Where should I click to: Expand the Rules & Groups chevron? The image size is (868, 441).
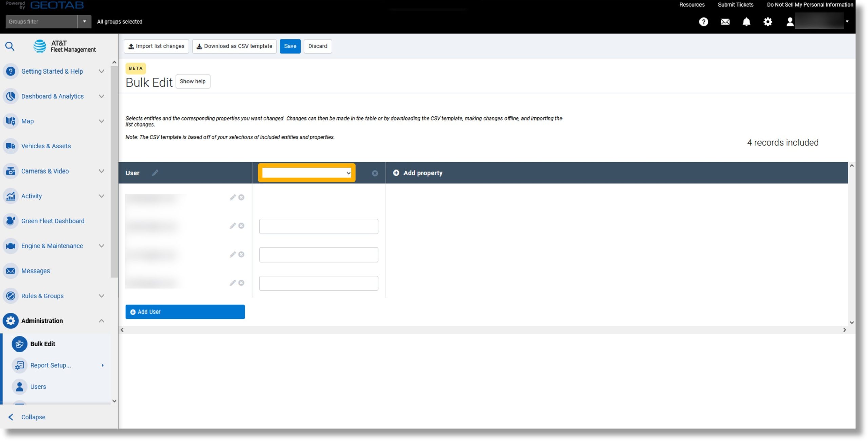pyautogui.click(x=101, y=296)
